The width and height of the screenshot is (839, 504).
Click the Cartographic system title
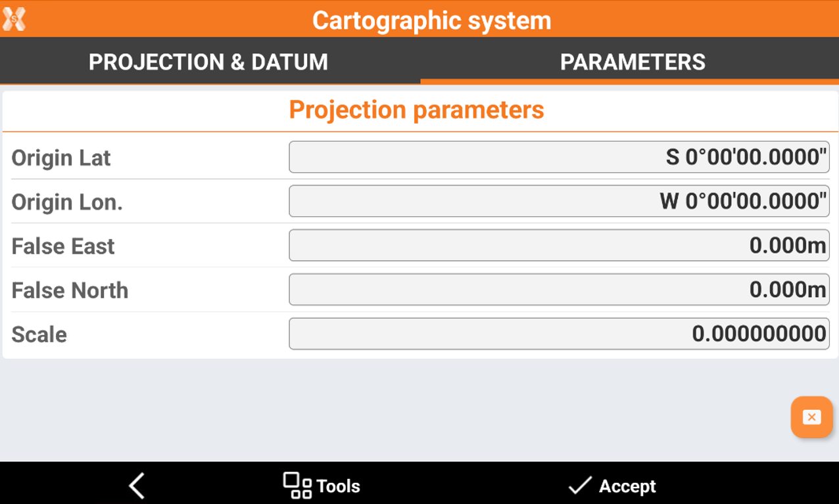(431, 20)
